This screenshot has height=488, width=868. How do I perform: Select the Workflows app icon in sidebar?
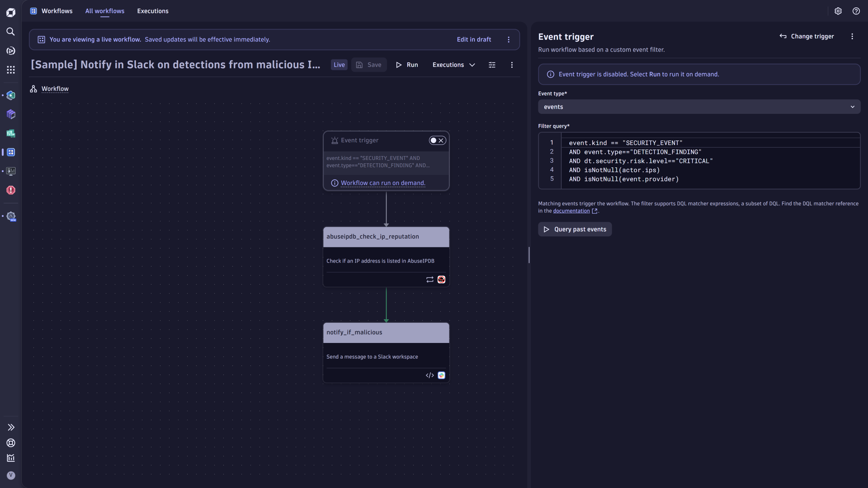(11, 152)
